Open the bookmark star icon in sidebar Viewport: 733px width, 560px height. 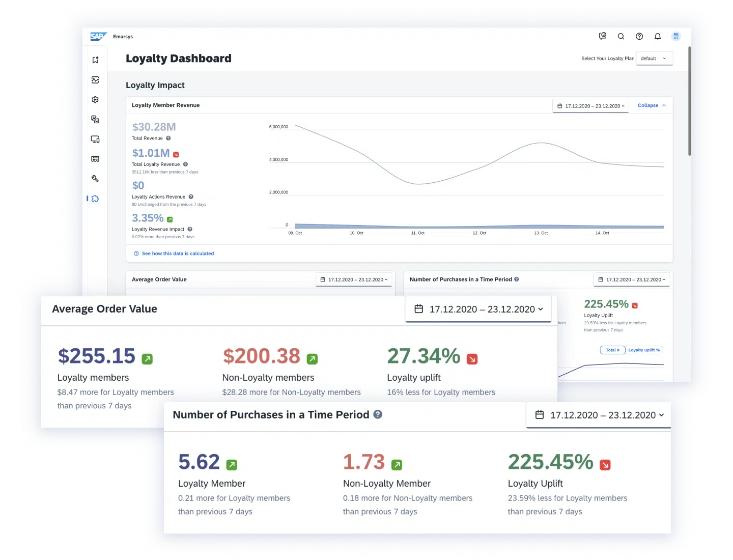[x=95, y=60]
